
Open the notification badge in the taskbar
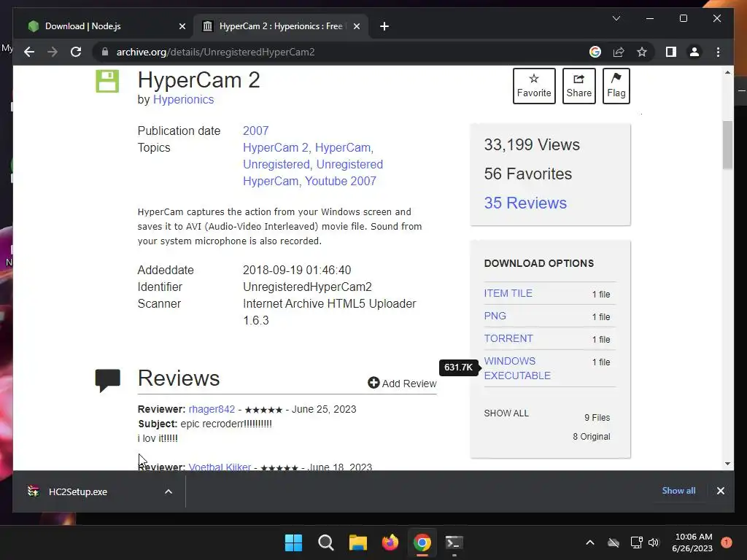[x=727, y=542]
